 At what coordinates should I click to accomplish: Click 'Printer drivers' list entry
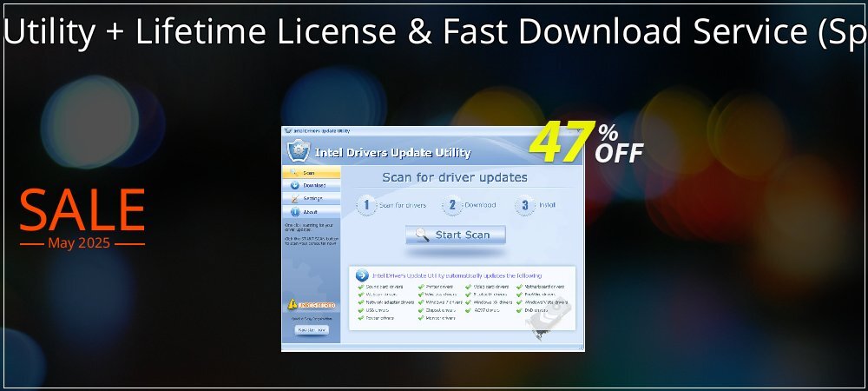[436, 287]
